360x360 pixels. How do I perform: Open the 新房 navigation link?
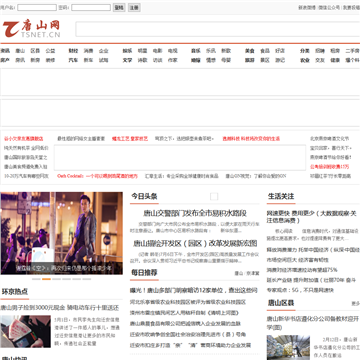(x=35, y=60)
